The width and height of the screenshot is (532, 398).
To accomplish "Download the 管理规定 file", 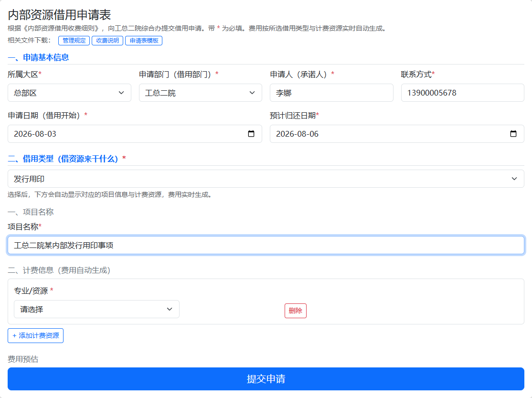I will 74,41.
